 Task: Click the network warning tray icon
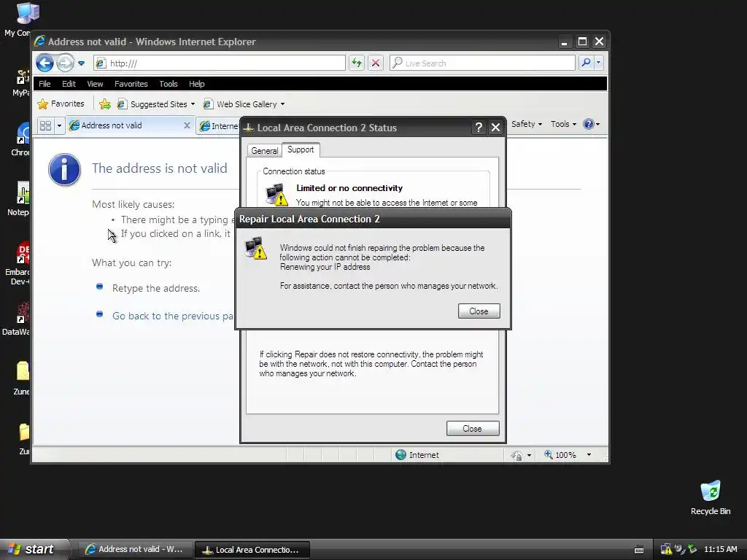click(x=666, y=549)
